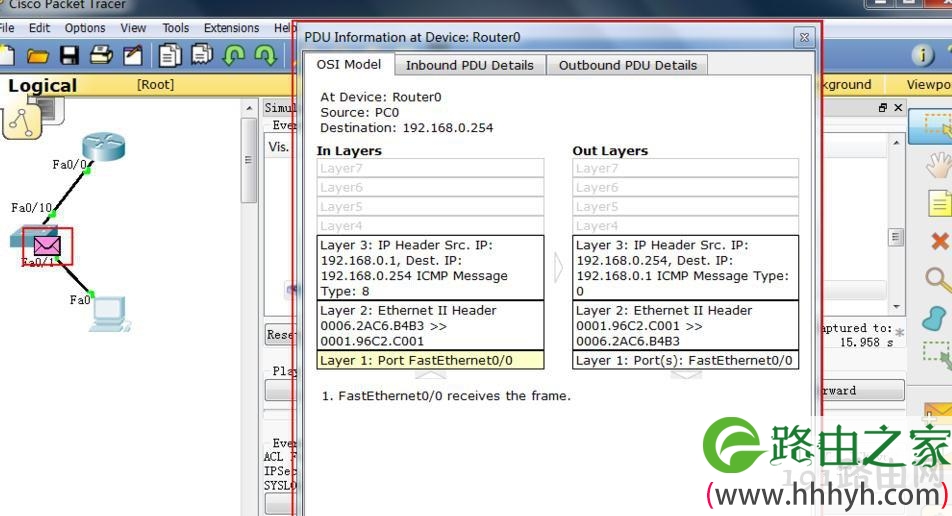The image size is (952, 516).
Task: Click the Destination: 192.168.0.254 text
Action: tap(407, 128)
